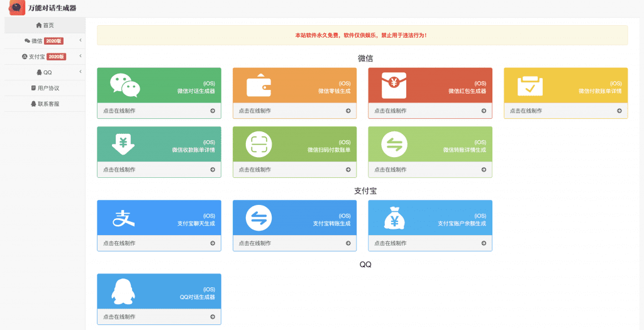Click the QQ对话生成器 card title text
This screenshot has height=330, width=644.
[197, 297]
